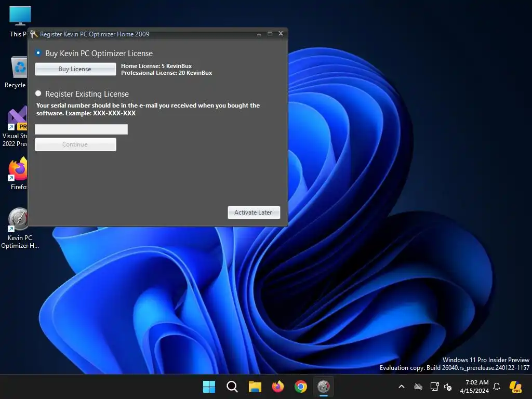532x399 pixels.
Task: Click the key icon in dialog title bar
Action: (34, 34)
